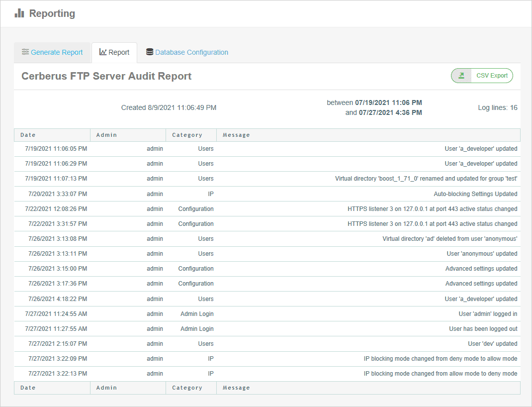Click the bar chart icon beside Reporting heading
This screenshot has width=532, height=407.
point(19,13)
